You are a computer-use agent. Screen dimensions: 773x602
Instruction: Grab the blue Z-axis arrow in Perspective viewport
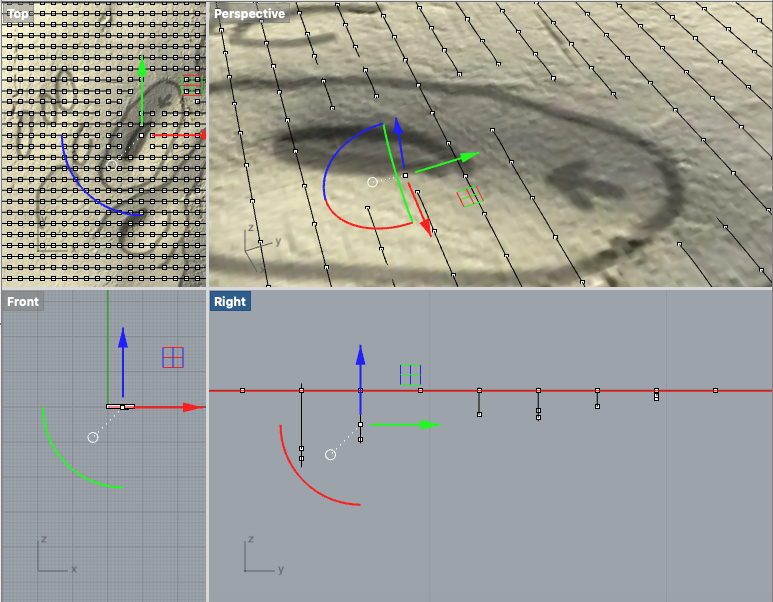(x=400, y=143)
